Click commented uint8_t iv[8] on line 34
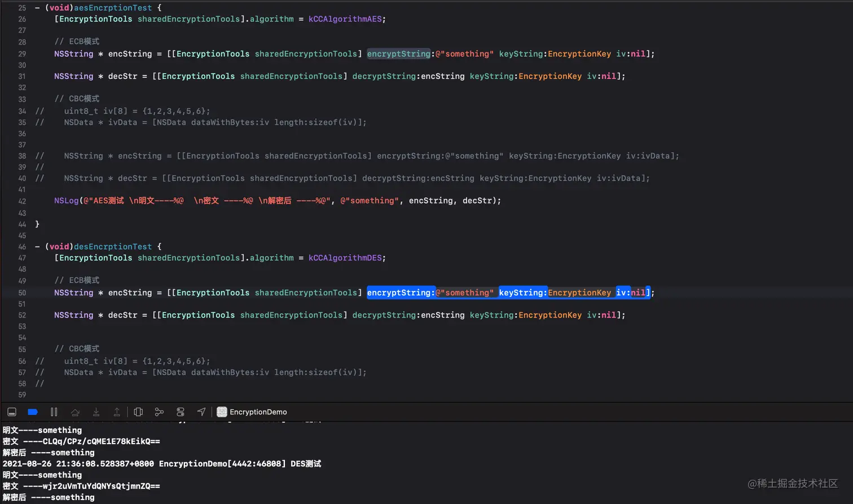The height and width of the screenshot is (504, 853). (137, 111)
